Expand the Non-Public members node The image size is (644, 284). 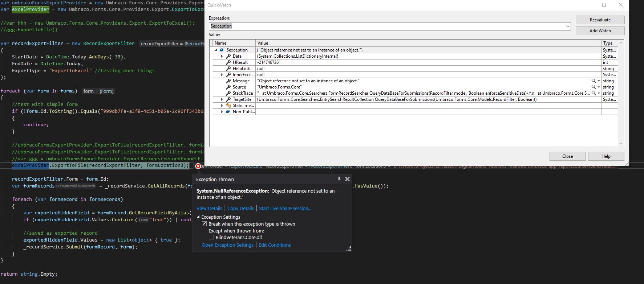coord(222,112)
